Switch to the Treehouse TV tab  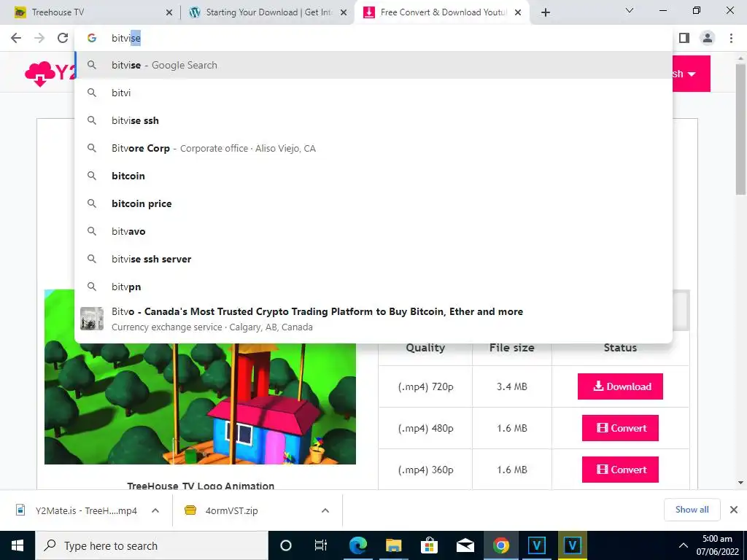coord(90,12)
